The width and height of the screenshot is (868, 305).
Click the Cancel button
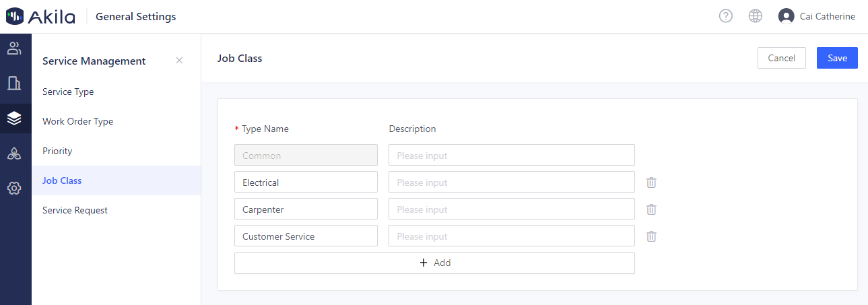[781, 58]
